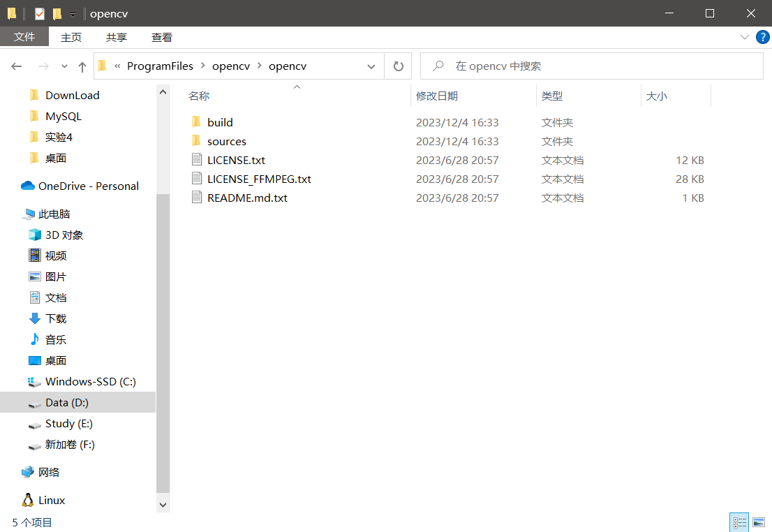Switch to details view layout
The width and height of the screenshot is (772, 532).
[x=739, y=522]
